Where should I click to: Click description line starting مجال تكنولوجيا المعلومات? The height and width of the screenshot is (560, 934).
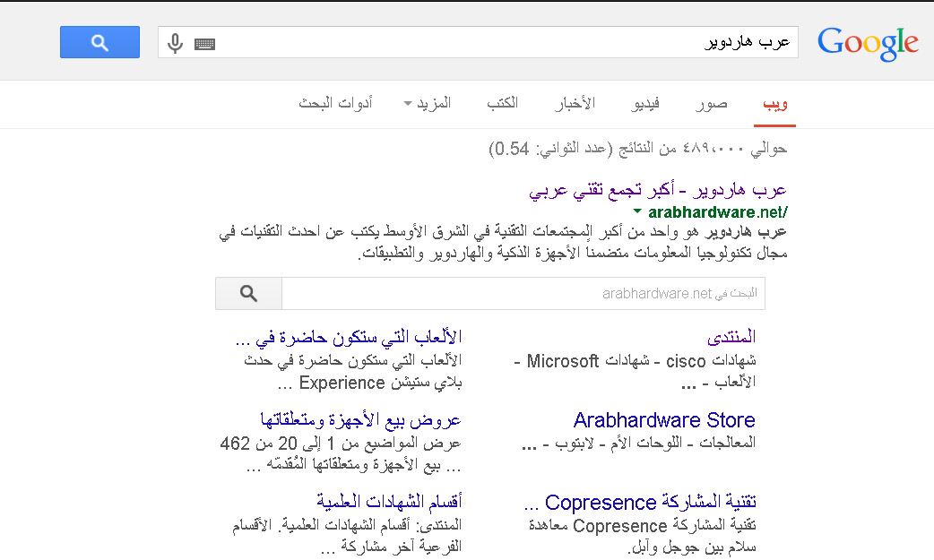(x=573, y=254)
